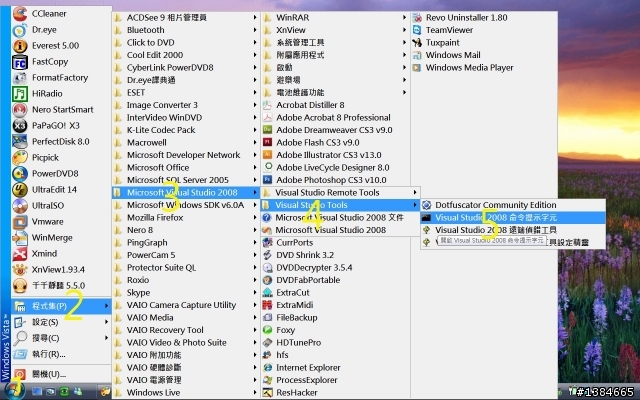Open Vmware from Start menu
Screen dimensions: 640x400
[x=61, y=221]
